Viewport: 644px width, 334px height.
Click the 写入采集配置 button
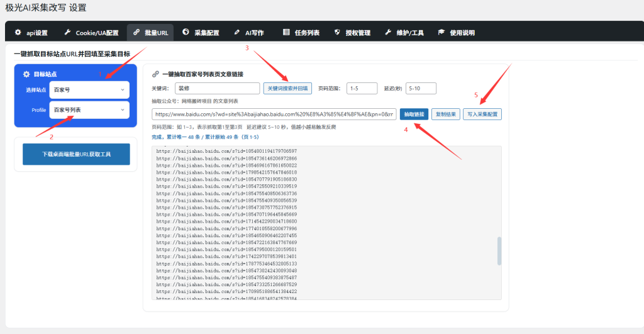coord(482,114)
